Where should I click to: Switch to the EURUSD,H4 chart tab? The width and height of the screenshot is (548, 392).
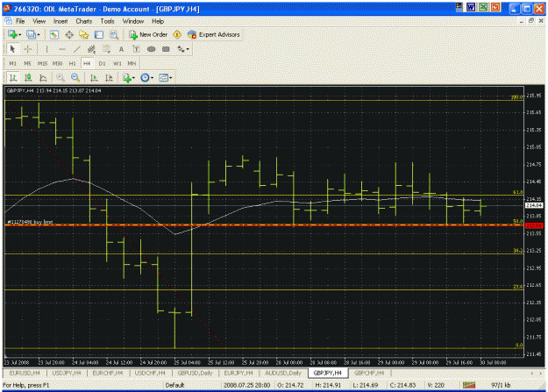pos(25,373)
